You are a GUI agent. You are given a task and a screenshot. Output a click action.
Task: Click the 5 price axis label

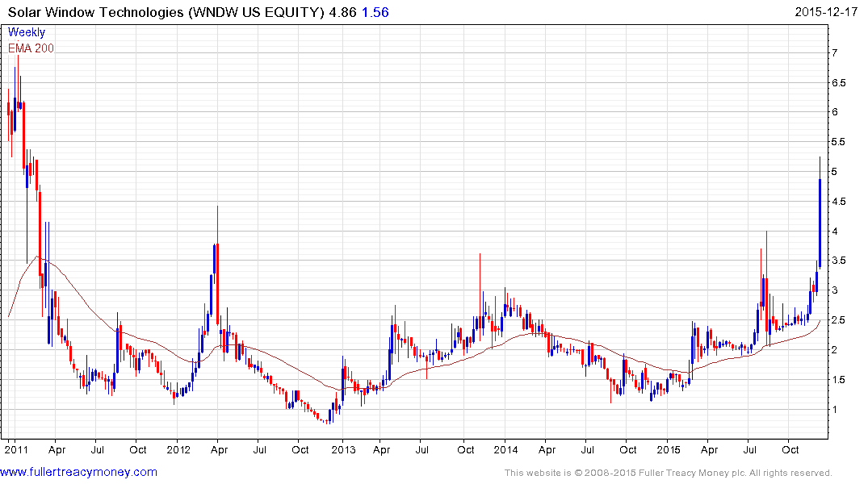click(x=834, y=172)
